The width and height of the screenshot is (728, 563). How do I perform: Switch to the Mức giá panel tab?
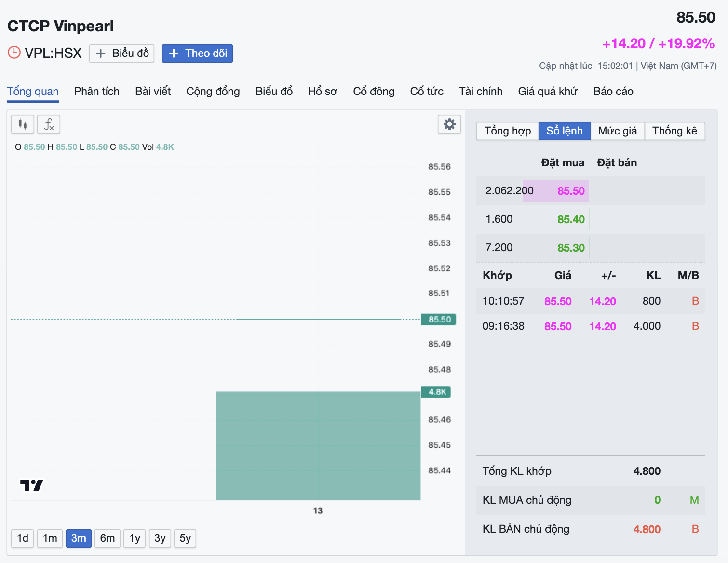(618, 131)
